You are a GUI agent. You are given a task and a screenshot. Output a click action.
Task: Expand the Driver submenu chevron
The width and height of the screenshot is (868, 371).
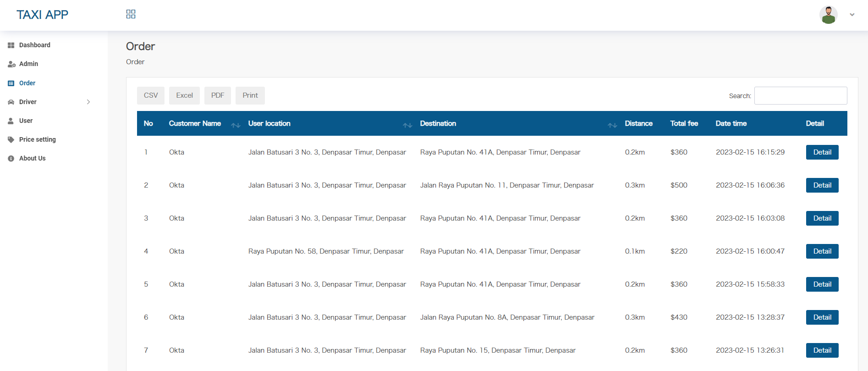(x=88, y=102)
